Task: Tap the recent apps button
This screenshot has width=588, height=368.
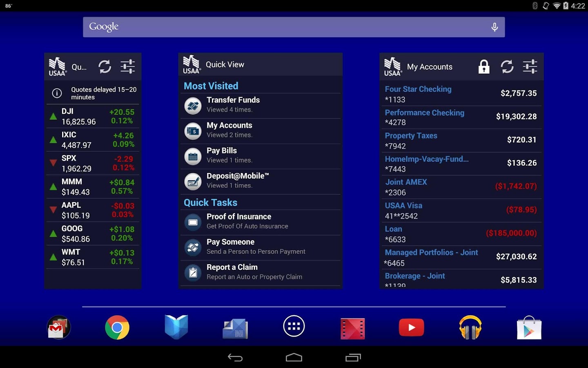Action: tap(353, 358)
